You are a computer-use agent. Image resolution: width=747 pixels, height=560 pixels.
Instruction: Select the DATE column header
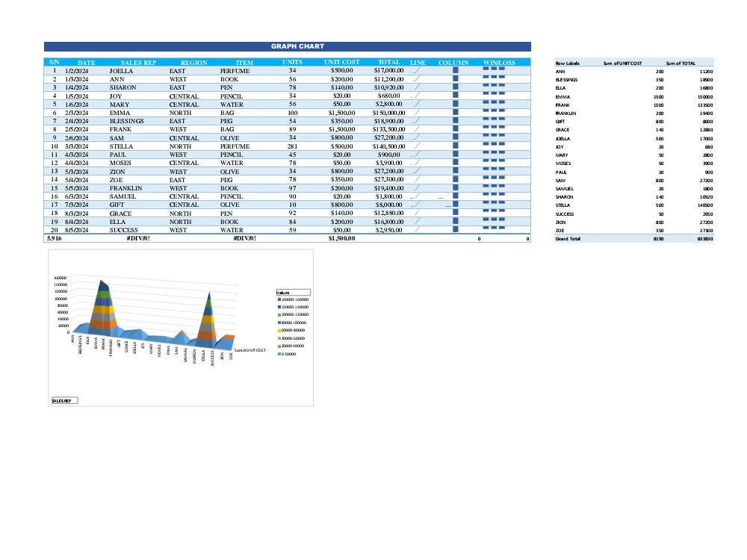coord(86,63)
